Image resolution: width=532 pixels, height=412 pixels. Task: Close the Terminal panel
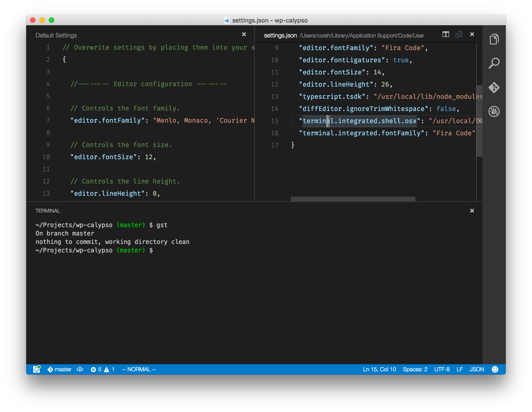[x=472, y=211]
